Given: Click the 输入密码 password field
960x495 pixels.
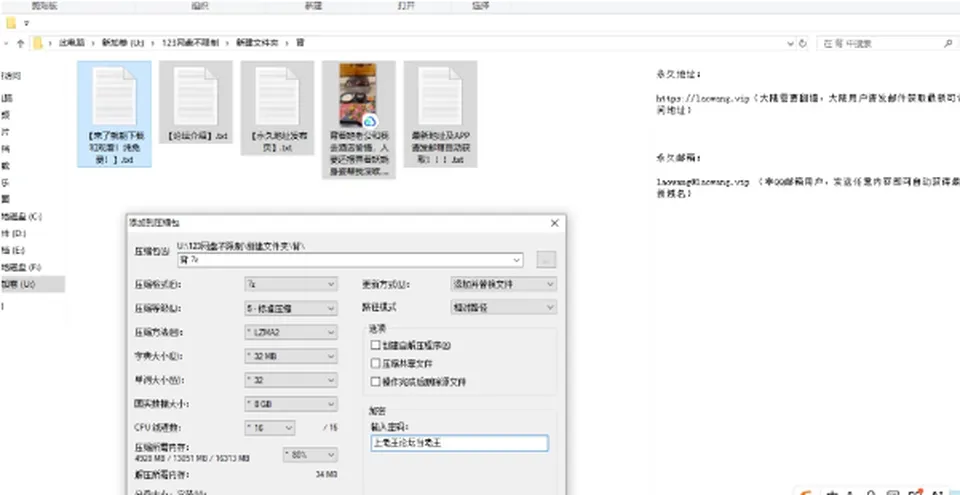Looking at the screenshot, I should (459, 443).
